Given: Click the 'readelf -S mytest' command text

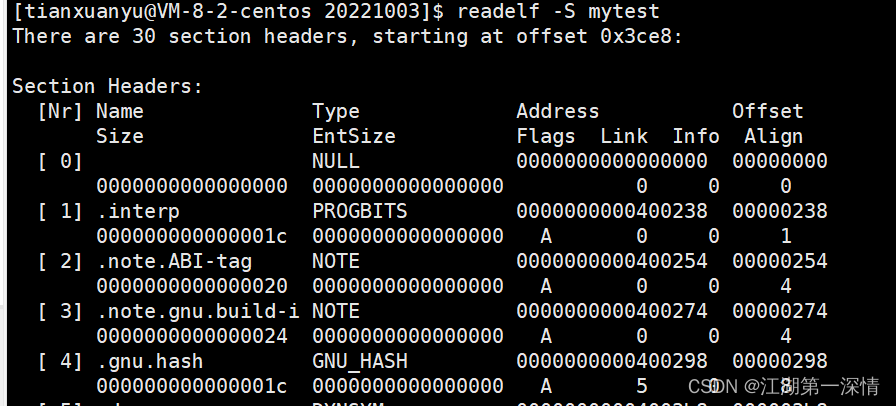Looking at the screenshot, I should coord(558,11).
